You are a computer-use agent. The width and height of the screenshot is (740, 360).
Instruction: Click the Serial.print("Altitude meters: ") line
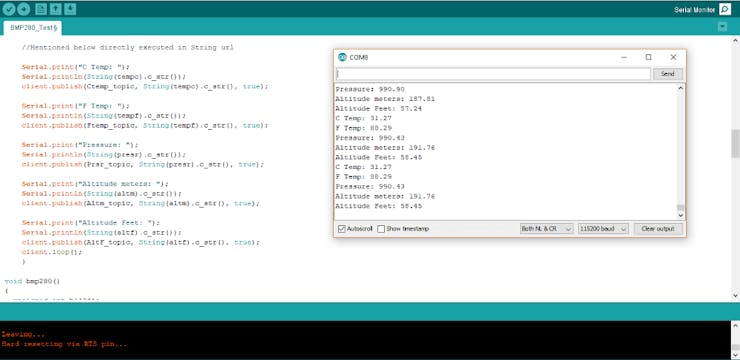click(95, 184)
